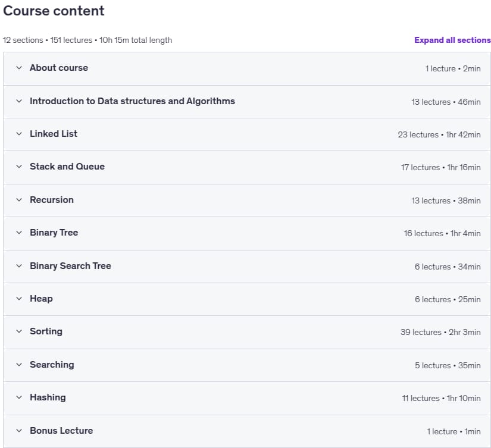Open the Sorting section title
This screenshot has width=491, height=448.
(46, 331)
